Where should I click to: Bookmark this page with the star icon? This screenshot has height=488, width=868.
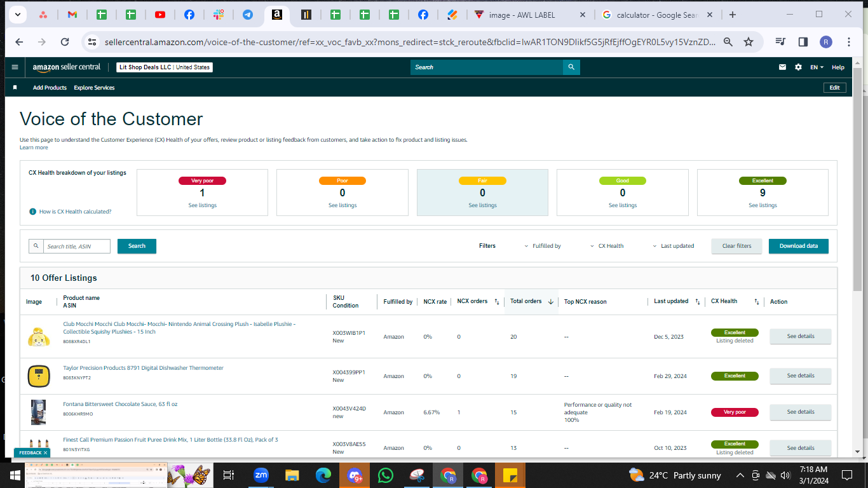pos(749,42)
